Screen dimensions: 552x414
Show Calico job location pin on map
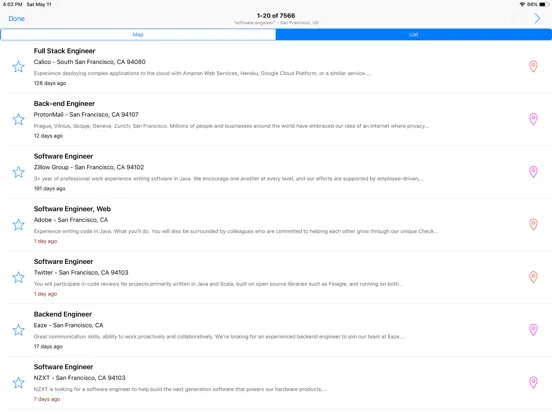coord(533,66)
